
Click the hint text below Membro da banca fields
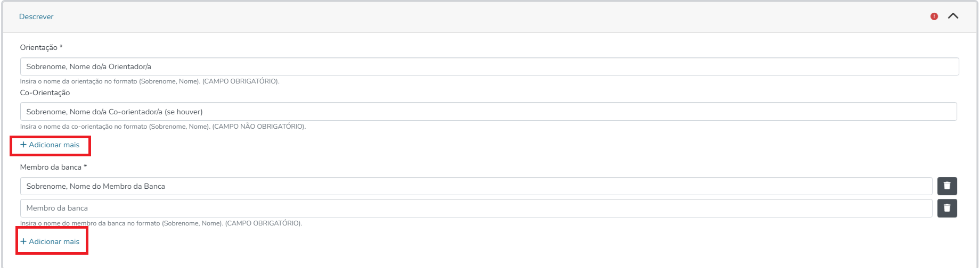(161, 223)
